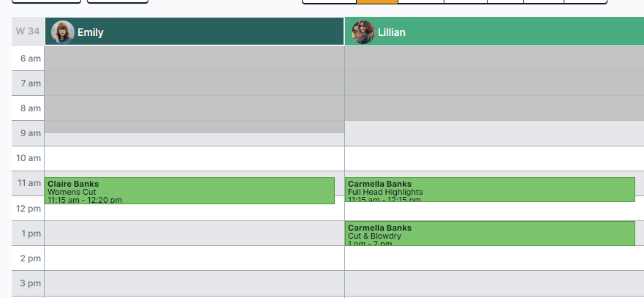
Task: Select the Lillian staff column header name
Action: (x=391, y=32)
